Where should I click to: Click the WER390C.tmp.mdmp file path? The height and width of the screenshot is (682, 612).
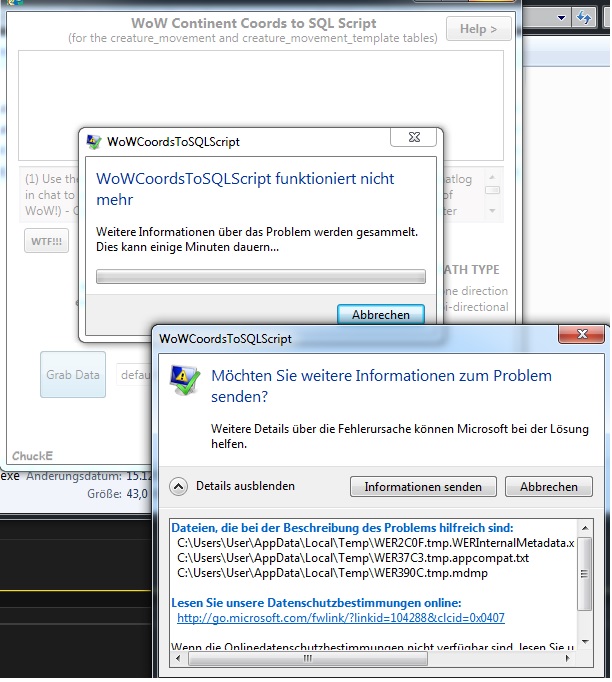(332, 573)
